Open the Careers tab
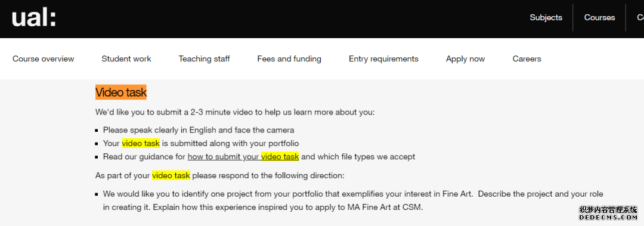This screenshot has width=644, height=226. coord(527,59)
